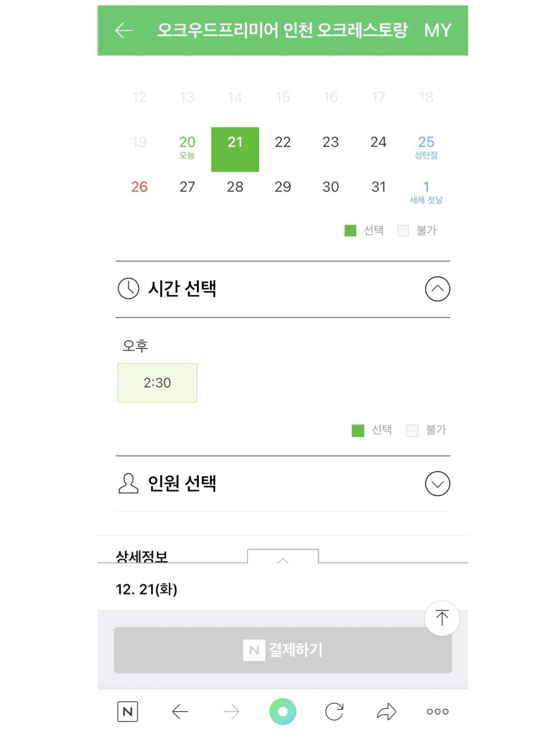Open the MY page
The image size is (560, 747).
(x=438, y=30)
